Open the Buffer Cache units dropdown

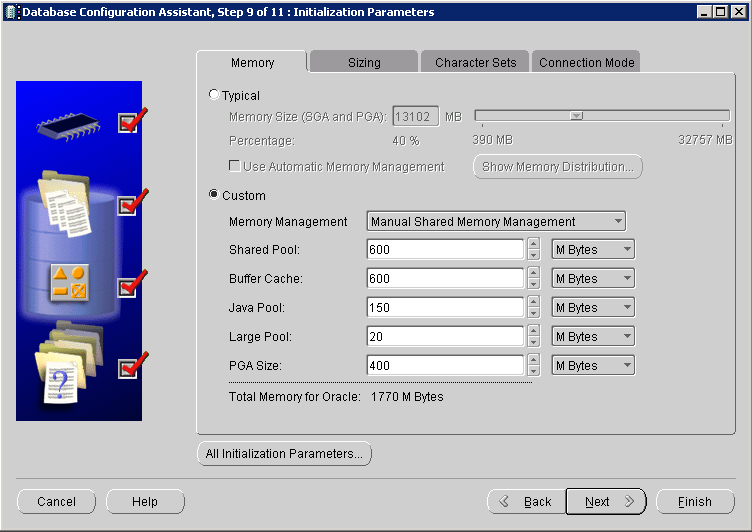tap(593, 278)
